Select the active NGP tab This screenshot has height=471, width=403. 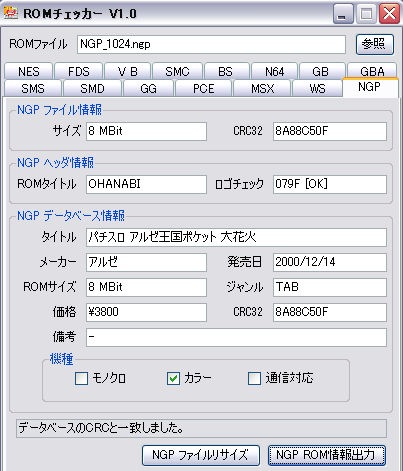(370, 87)
